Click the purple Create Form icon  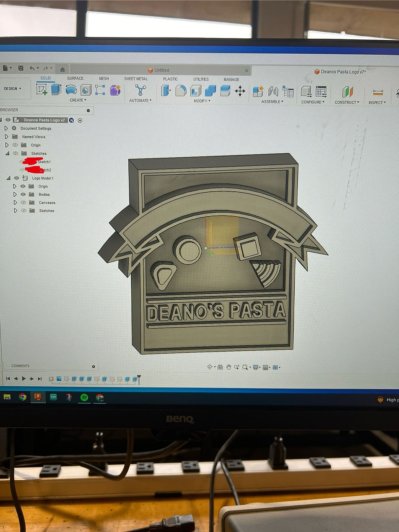pos(115,90)
